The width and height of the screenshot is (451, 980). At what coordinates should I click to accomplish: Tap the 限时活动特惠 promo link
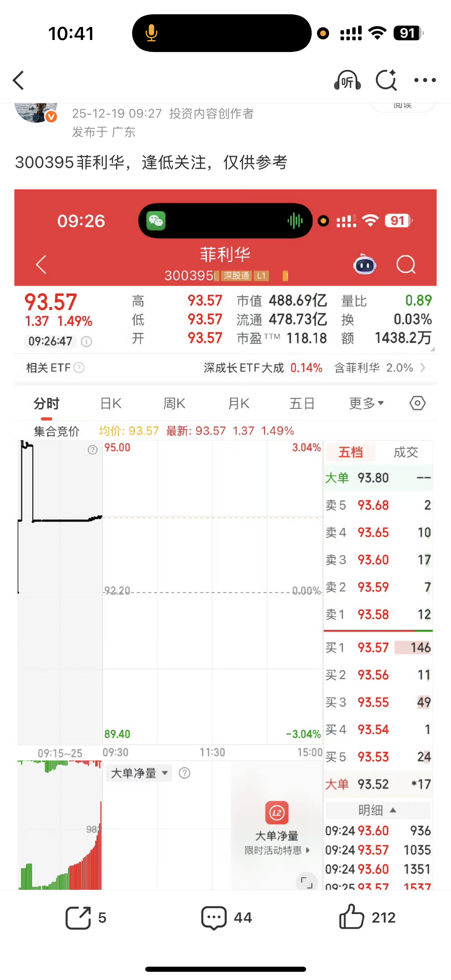click(277, 850)
